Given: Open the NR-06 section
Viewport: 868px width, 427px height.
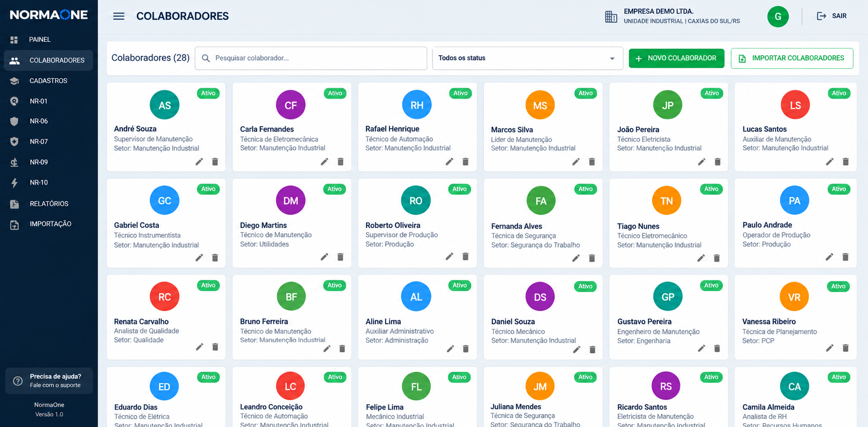Looking at the screenshot, I should (x=49, y=121).
